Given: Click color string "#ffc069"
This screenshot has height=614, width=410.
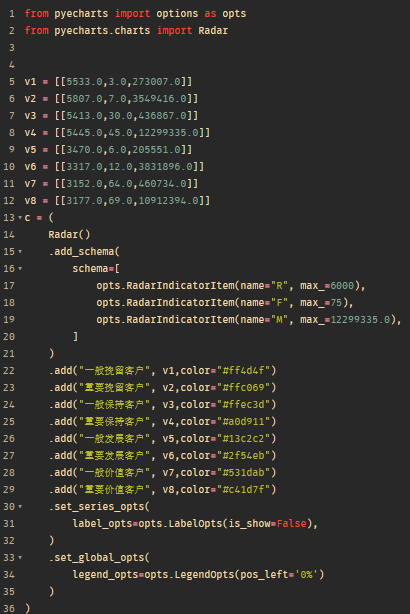Looking at the screenshot, I should click(243, 388).
